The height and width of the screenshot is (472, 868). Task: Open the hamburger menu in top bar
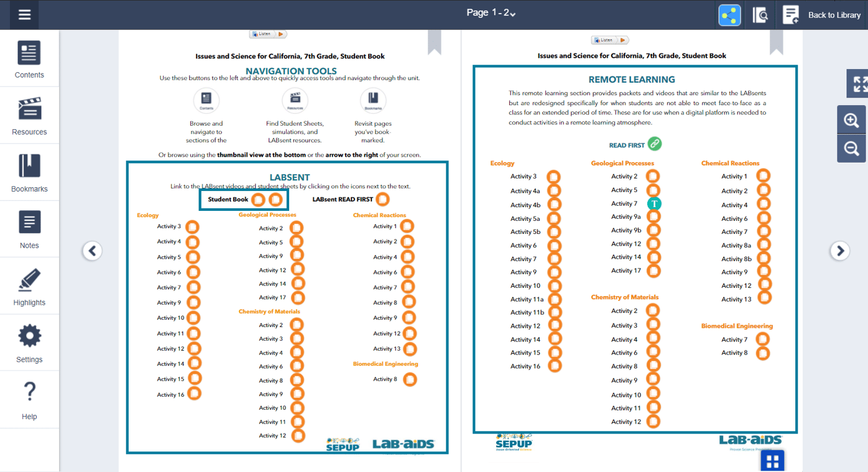24,15
